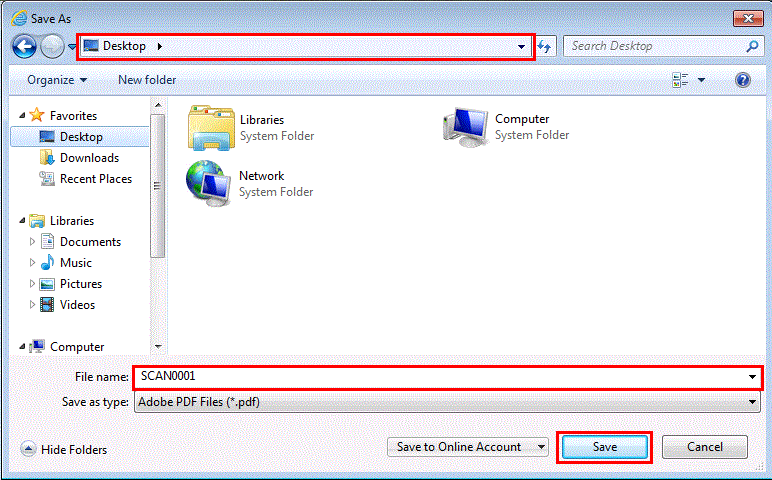The height and width of the screenshot is (480, 772).
Task: Select Downloads in the Favorites list
Action: pos(89,158)
